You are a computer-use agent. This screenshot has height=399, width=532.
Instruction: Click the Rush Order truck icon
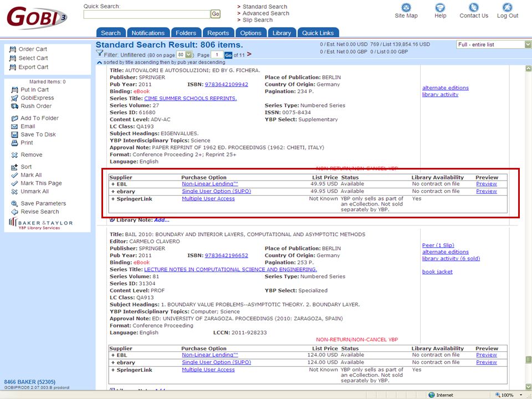14,106
